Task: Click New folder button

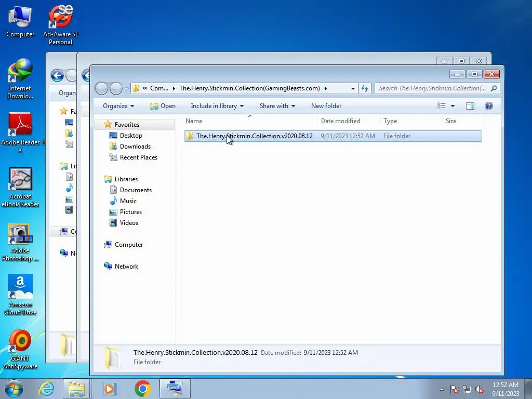Action: [326, 106]
